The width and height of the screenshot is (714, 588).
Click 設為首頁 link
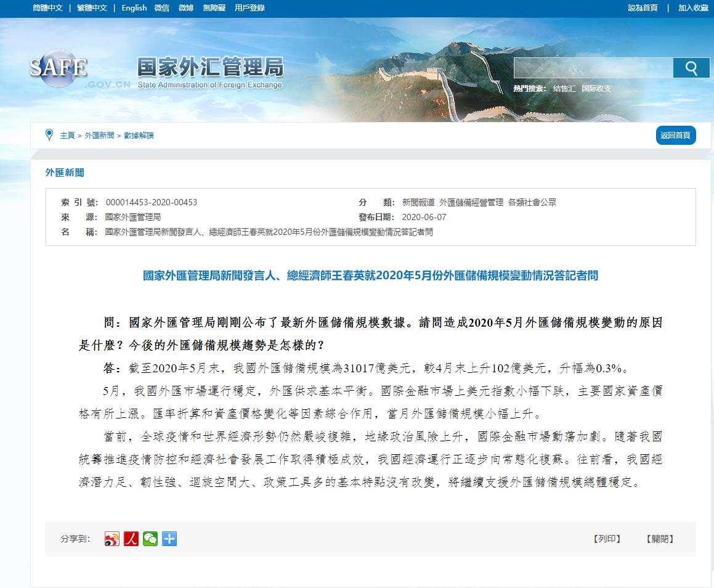[x=643, y=8]
